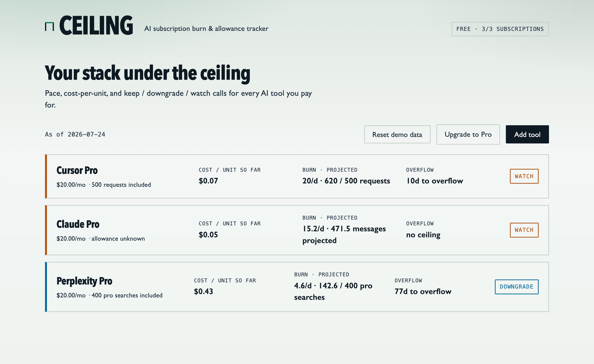Click the $0.07 cost per unit value
This screenshot has height=364, width=594.
click(208, 181)
